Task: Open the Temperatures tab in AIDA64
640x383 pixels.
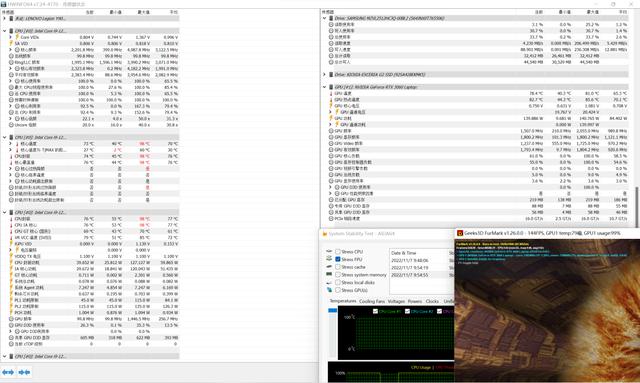Action: [x=342, y=301]
